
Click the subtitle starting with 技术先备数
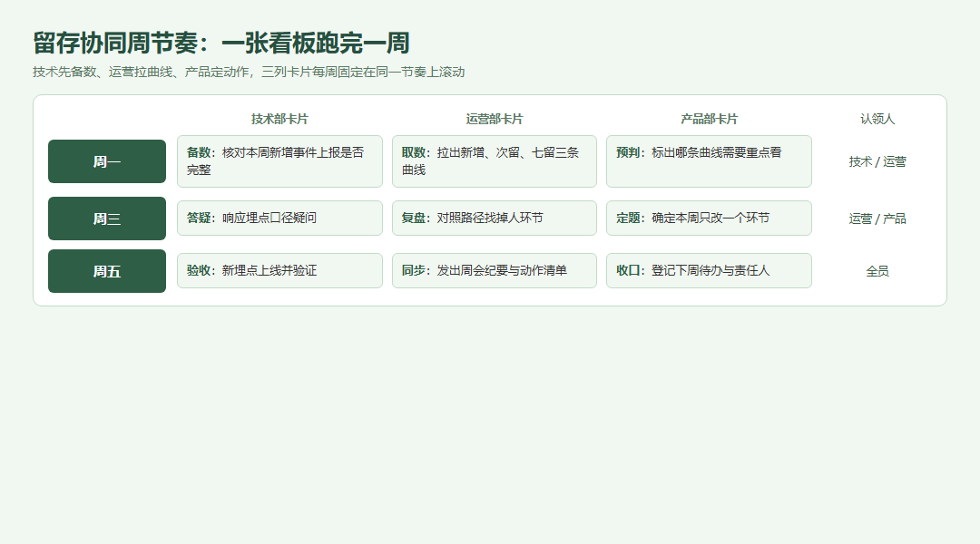point(249,72)
